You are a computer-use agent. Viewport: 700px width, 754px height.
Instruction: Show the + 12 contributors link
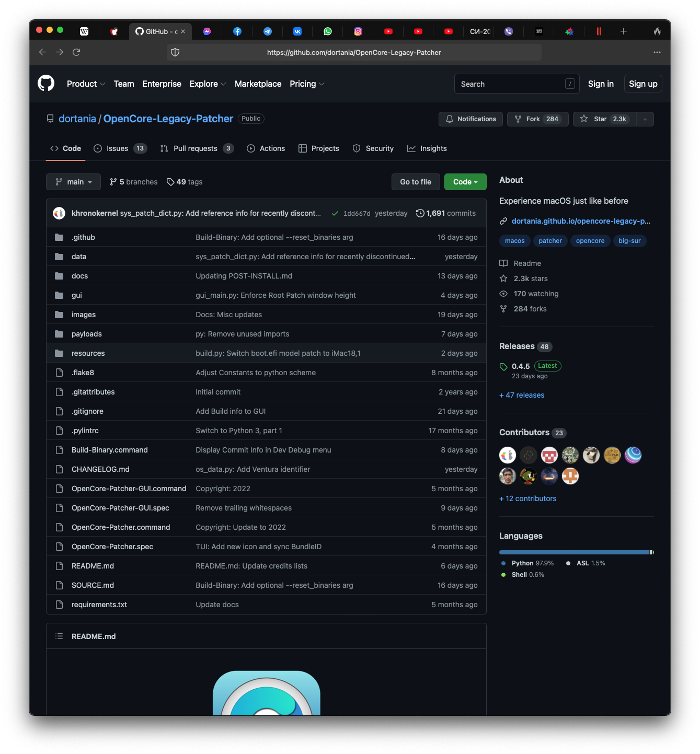point(528,498)
